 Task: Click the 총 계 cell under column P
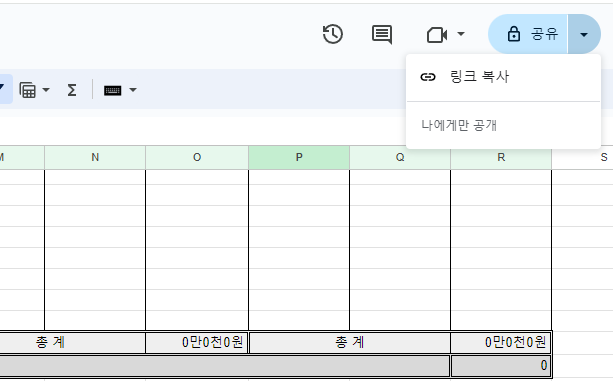(350, 343)
